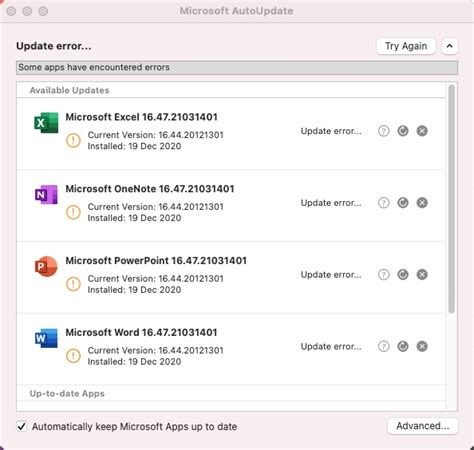
Task: Open help for the OneNote update error
Action: [x=384, y=203]
